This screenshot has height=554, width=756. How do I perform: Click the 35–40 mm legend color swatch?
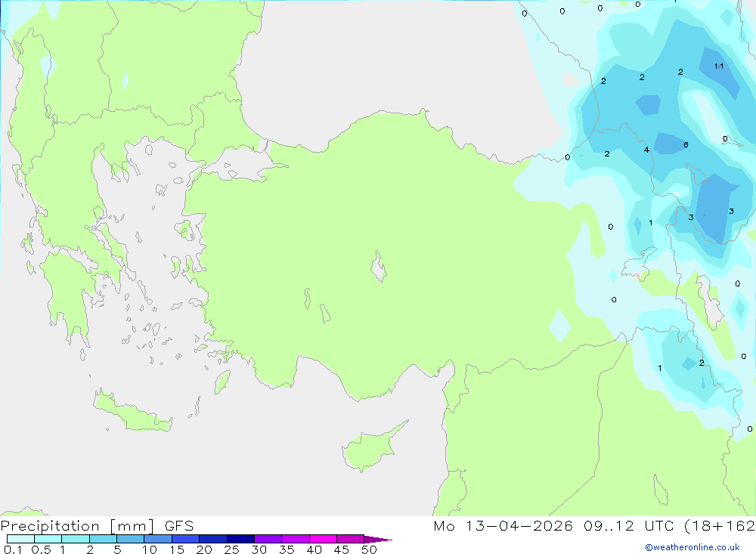[296, 539]
